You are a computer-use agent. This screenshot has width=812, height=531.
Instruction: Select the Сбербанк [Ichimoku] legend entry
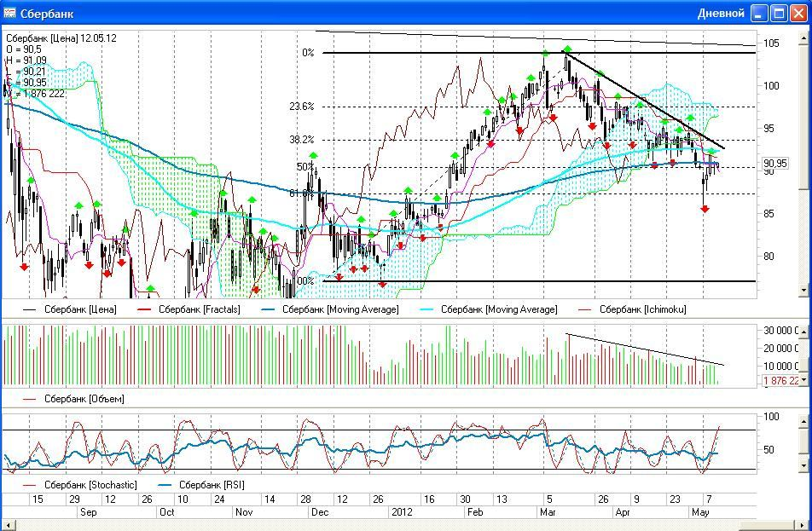point(632,309)
